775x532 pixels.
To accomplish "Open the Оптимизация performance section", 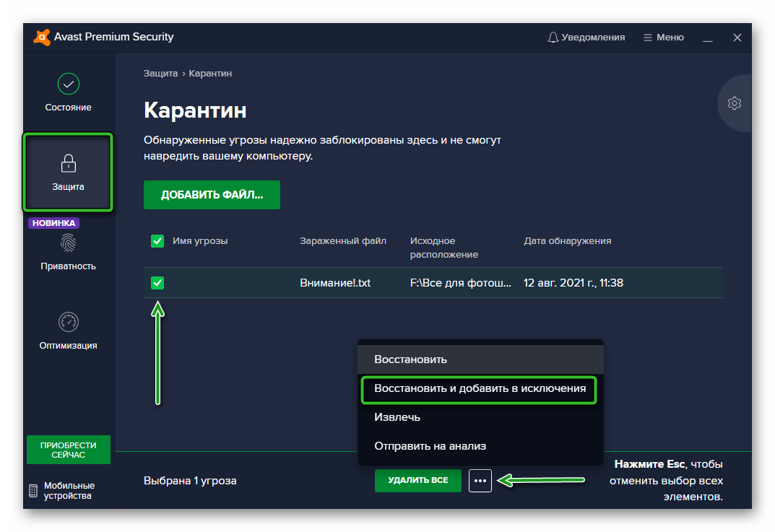I will 68,331.
